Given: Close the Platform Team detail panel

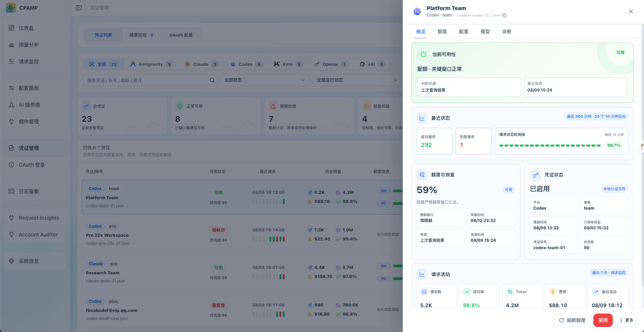Looking at the screenshot, I should [631, 11].
